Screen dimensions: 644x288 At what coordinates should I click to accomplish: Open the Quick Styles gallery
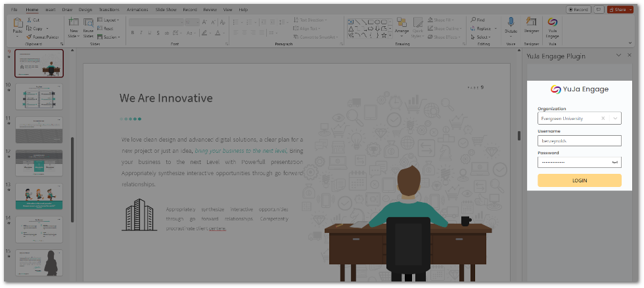click(418, 28)
